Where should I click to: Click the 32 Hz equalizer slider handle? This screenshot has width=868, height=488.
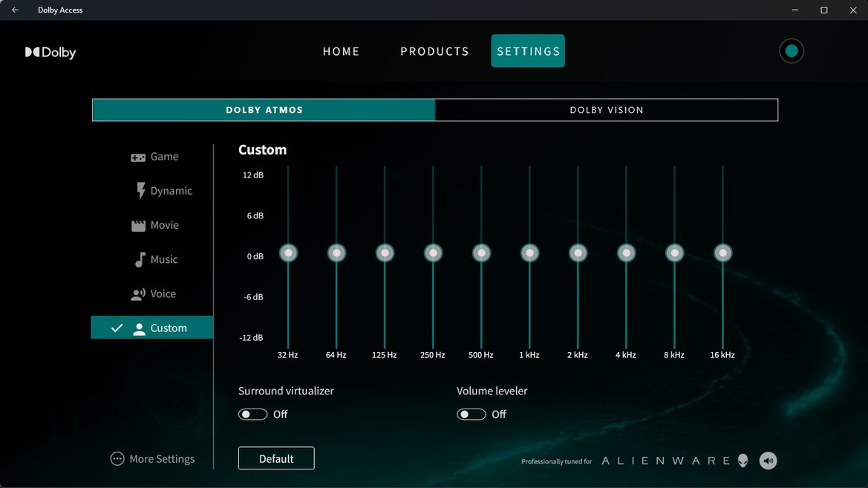pos(288,253)
